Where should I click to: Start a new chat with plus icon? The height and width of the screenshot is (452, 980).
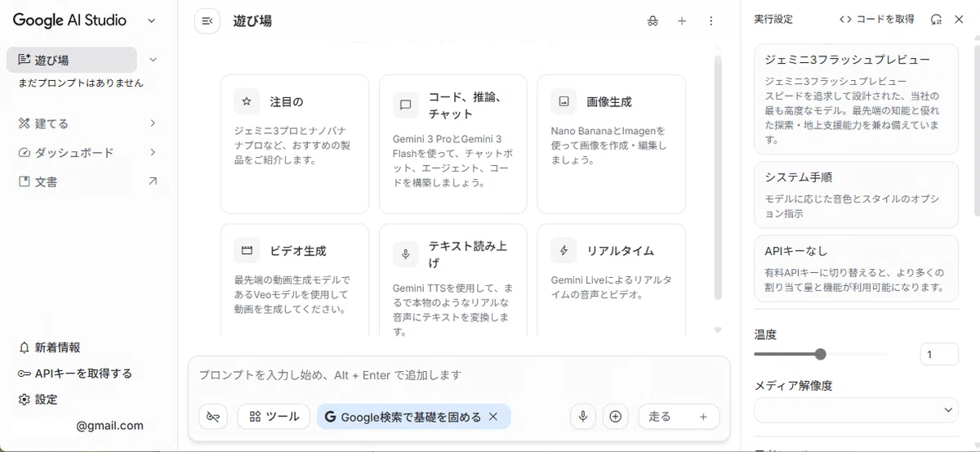682,21
